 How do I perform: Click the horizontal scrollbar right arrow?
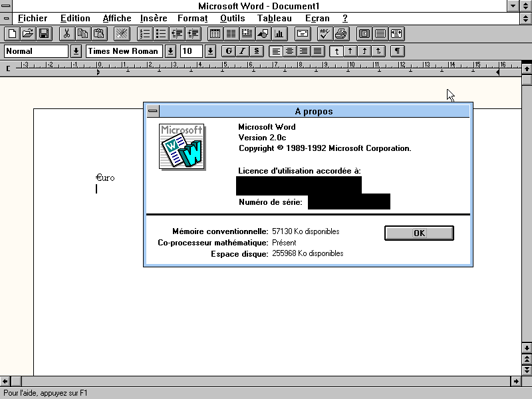pyautogui.click(x=516, y=381)
